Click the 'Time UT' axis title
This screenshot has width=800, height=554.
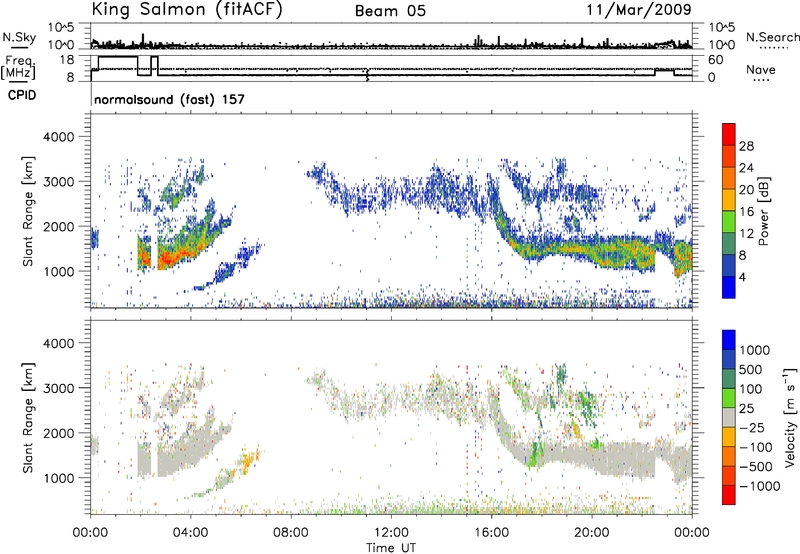tap(391, 548)
